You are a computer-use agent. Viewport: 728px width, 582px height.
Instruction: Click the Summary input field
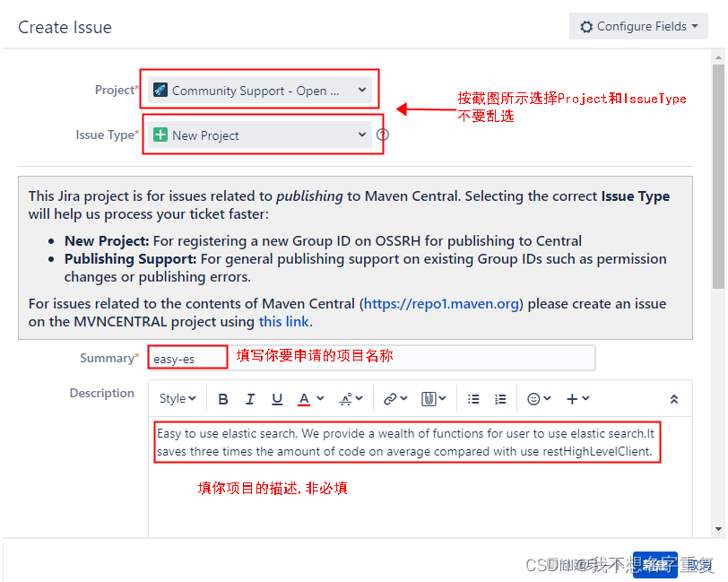pyautogui.click(x=371, y=358)
